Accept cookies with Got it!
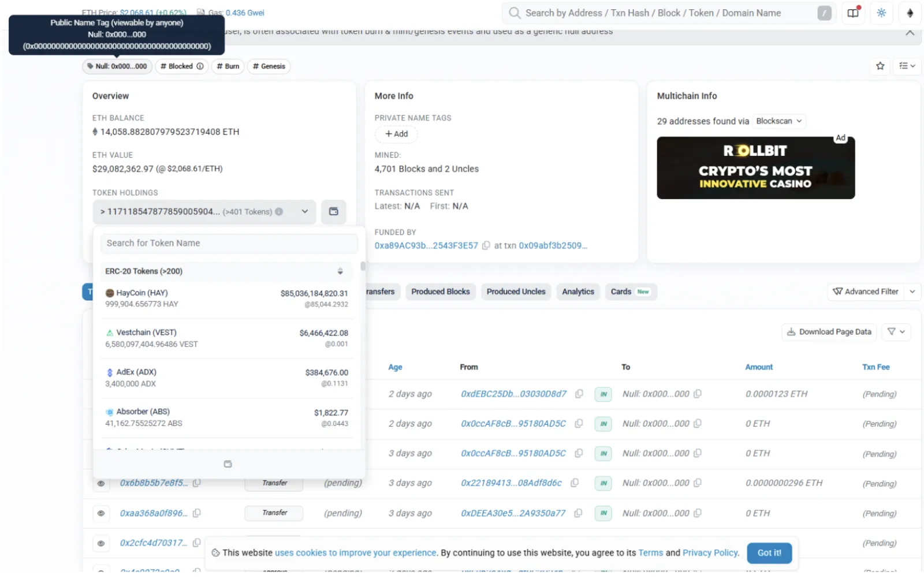Image resolution: width=924 pixels, height=579 pixels. [x=769, y=554]
